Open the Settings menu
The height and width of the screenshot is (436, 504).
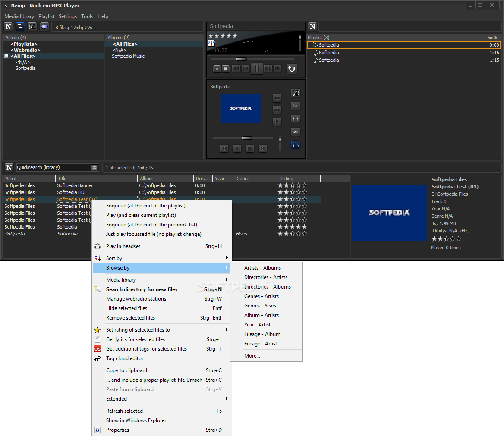click(x=67, y=16)
